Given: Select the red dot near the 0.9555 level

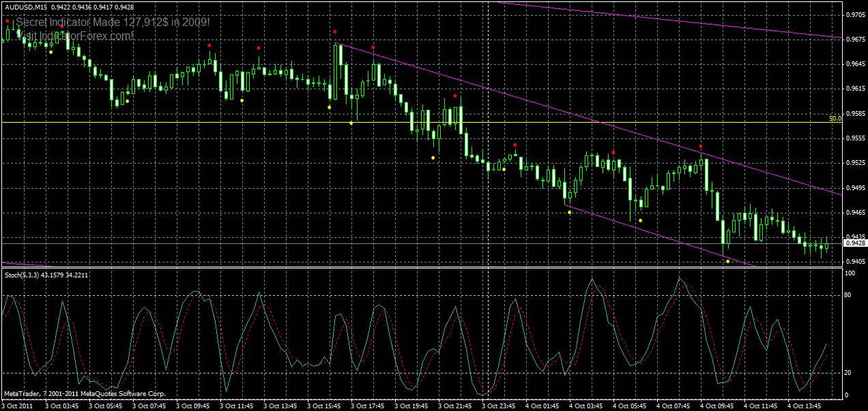Looking at the screenshot, I should point(515,144).
